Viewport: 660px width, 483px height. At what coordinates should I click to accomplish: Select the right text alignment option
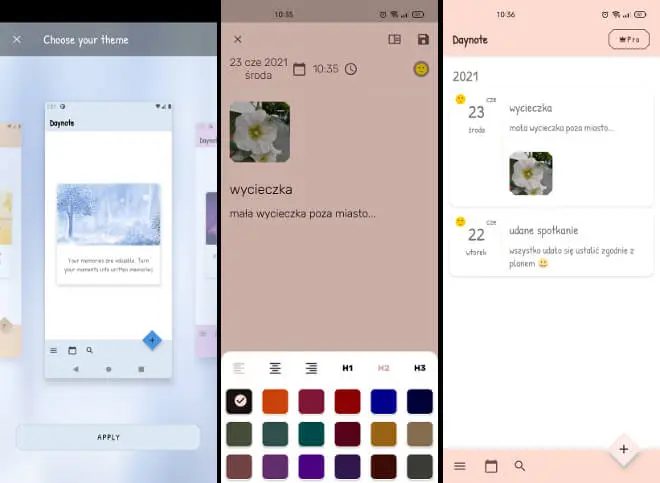311,368
